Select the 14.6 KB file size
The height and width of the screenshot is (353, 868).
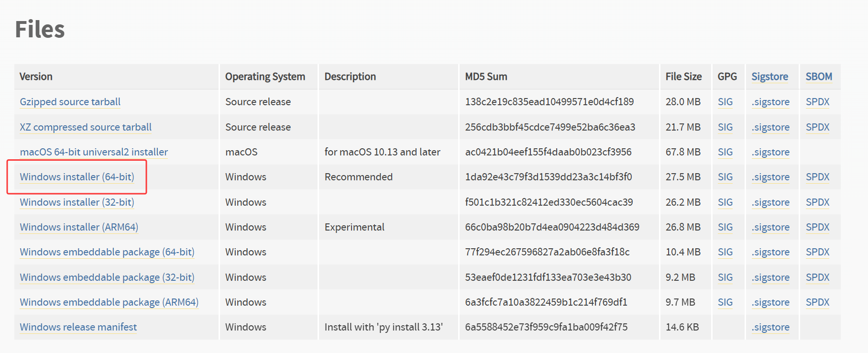[x=682, y=327]
